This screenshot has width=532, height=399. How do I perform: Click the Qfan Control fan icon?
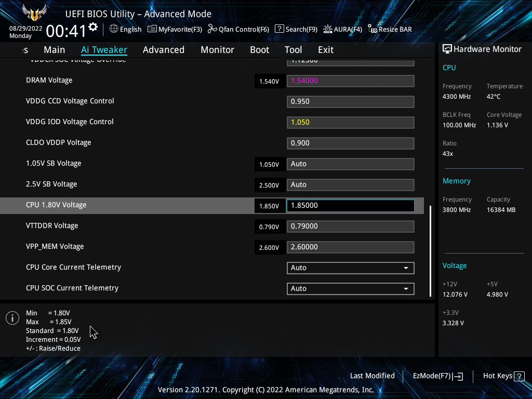coord(212,29)
